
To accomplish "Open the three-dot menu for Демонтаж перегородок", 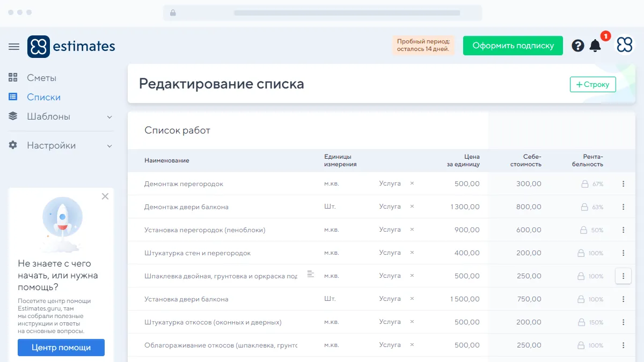I will tap(623, 184).
